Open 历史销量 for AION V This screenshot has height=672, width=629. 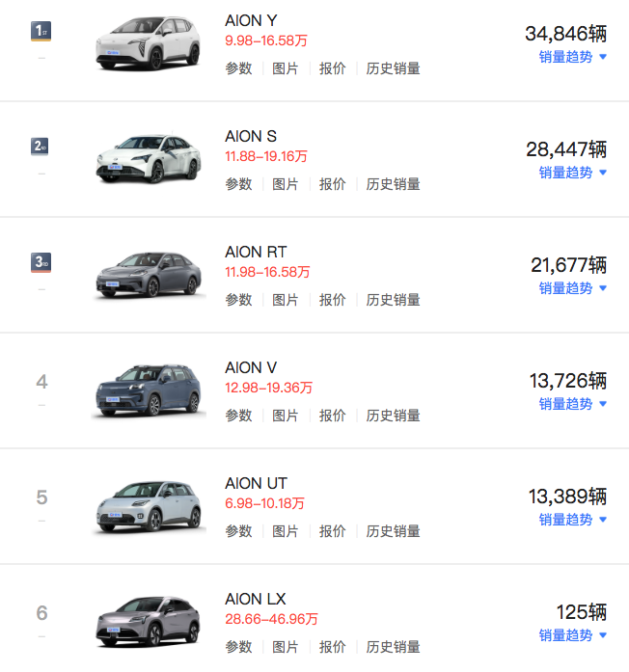(393, 416)
